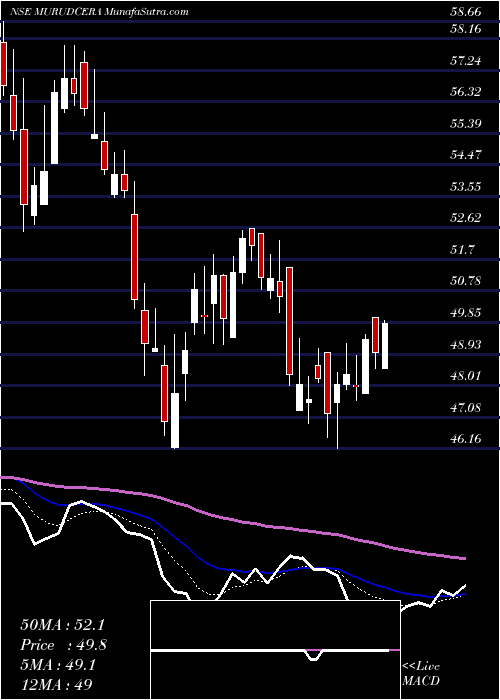
Task: Select the 48.01 price axis label
Action: (x=465, y=375)
